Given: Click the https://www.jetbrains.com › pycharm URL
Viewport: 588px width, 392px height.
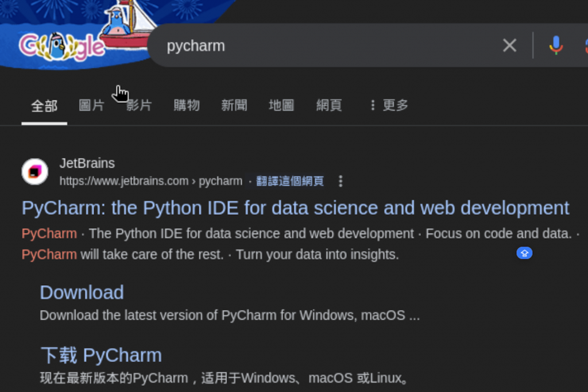Looking at the screenshot, I should 151,181.
